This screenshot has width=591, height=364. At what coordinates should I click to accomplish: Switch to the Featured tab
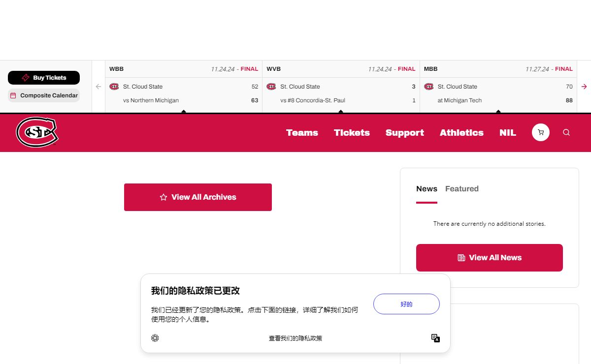(x=461, y=189)
